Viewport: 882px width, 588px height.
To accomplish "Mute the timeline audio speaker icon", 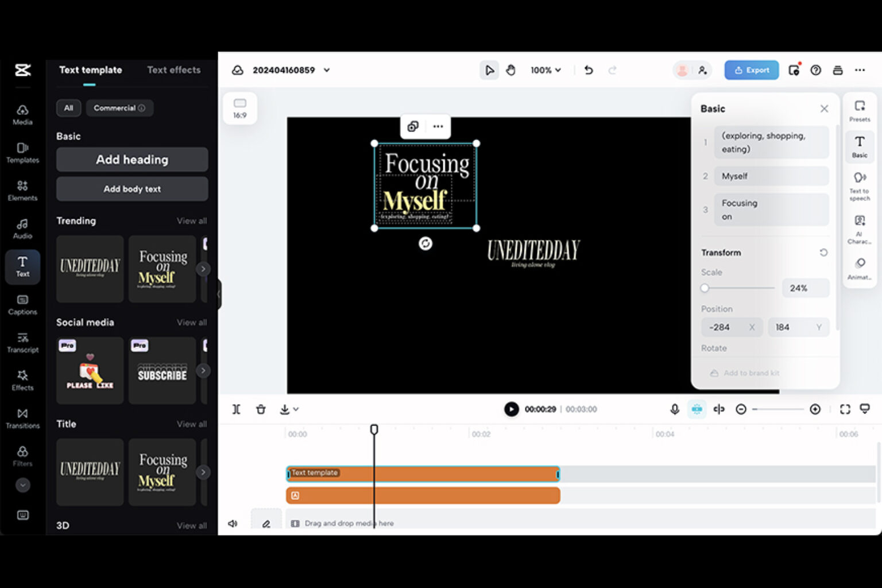I will tap(233, 523).
